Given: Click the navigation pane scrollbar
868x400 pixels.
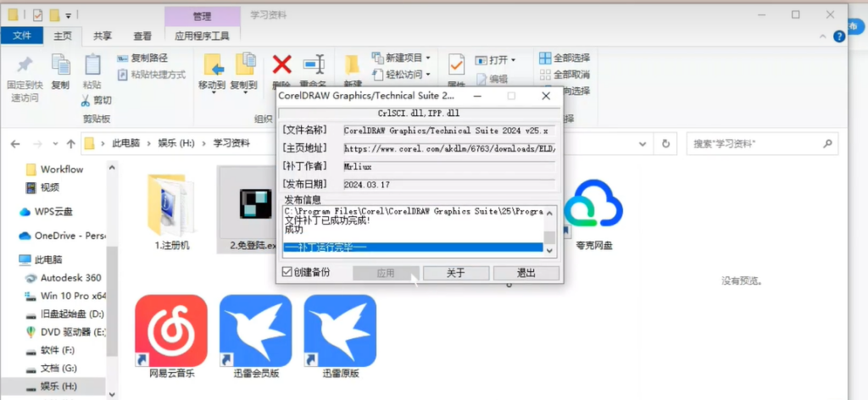Looking at the screenshot, I should 112,302.
